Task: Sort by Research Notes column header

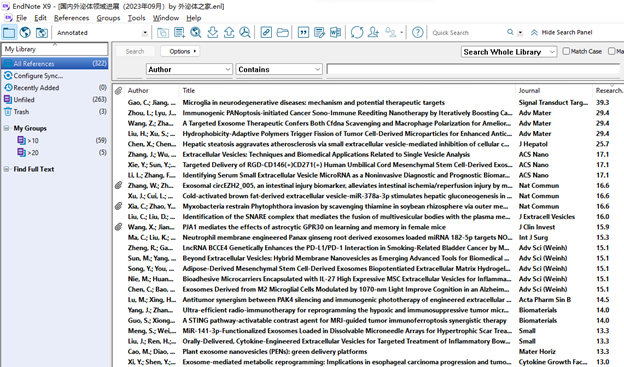Action: coord(608,91)
